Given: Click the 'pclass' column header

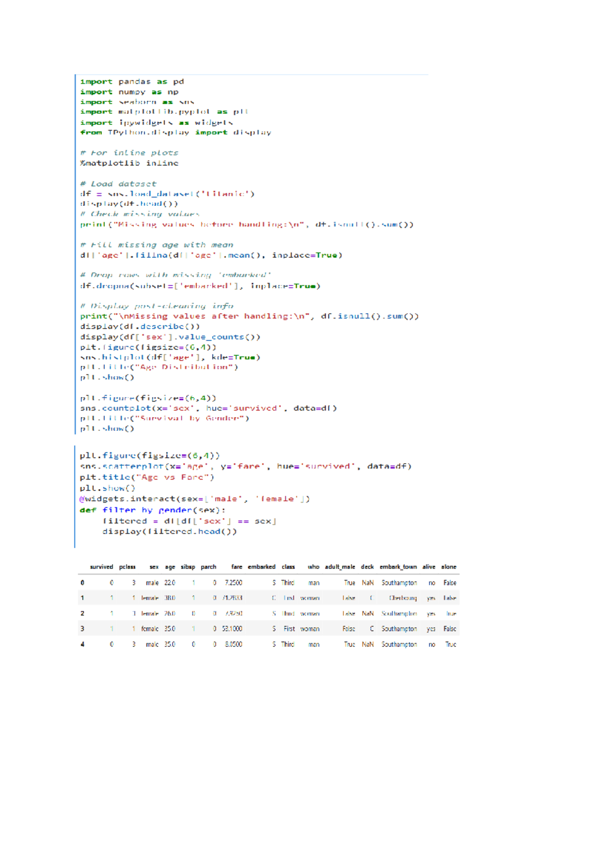Looking at the screenshot, I should point(127,567).
